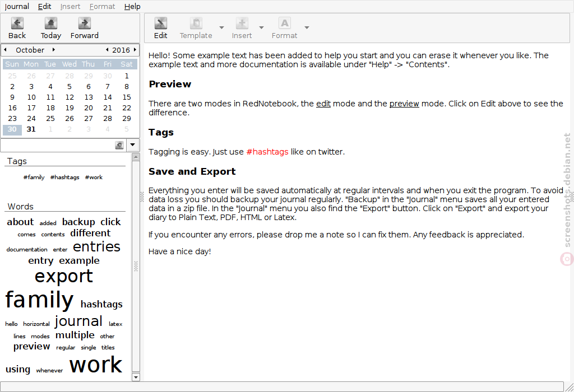The image size is (574, 392).
Task: Select October 15 in the calendar
Action: pos(127,97)
